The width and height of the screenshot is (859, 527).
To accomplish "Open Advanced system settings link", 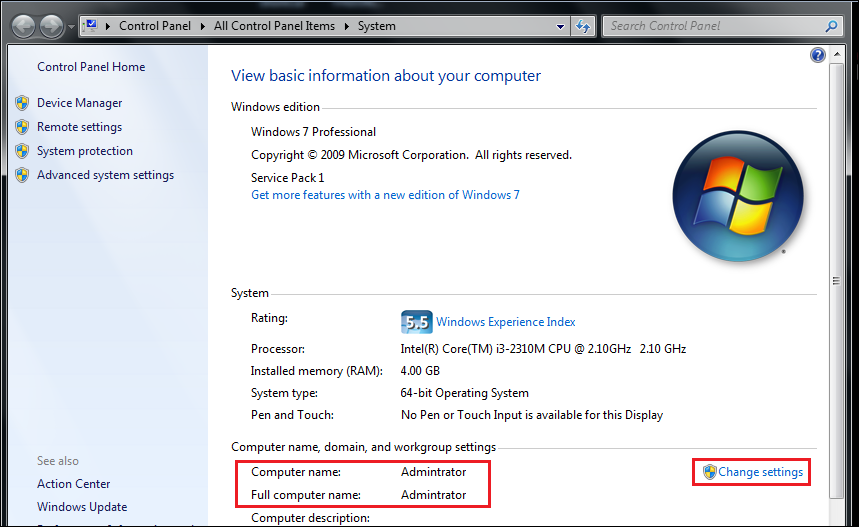I will click(105, 175).
